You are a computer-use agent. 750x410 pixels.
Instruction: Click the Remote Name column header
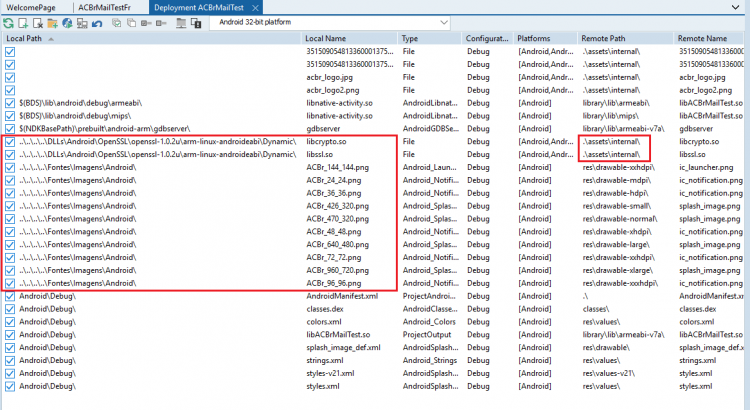pyautogui.click(x=711, y=39)
